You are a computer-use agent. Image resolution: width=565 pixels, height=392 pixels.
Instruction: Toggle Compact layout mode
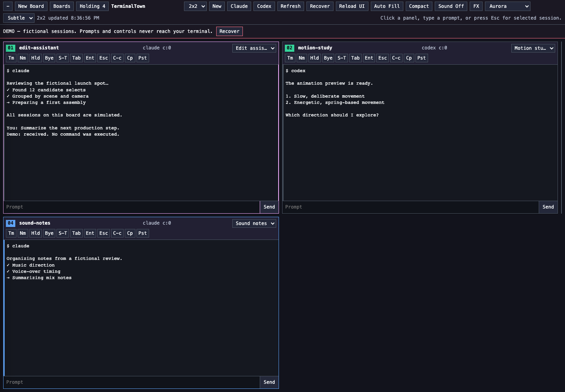(x=419, y=6)
